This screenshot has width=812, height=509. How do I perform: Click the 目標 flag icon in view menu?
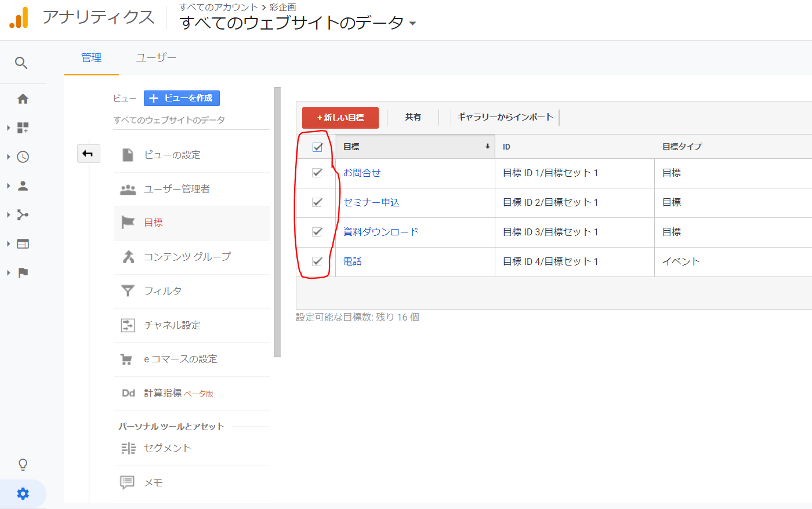(128, 223)
